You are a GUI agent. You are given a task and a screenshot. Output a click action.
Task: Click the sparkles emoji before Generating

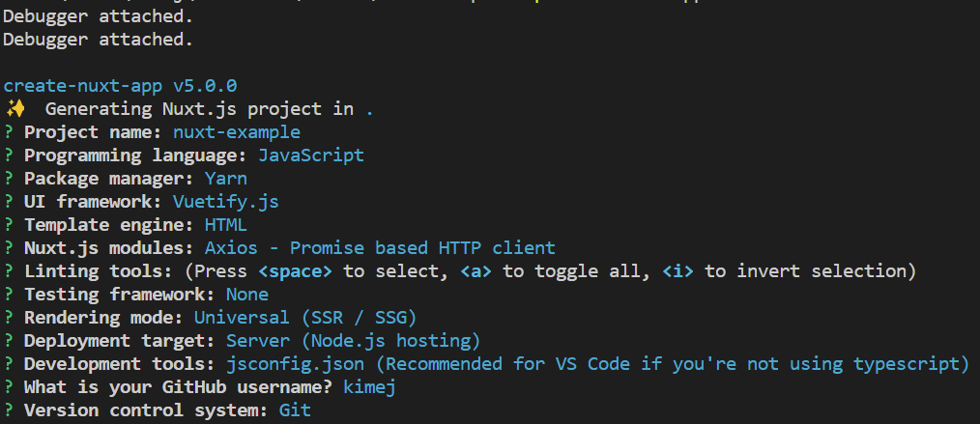pos(14,109)
